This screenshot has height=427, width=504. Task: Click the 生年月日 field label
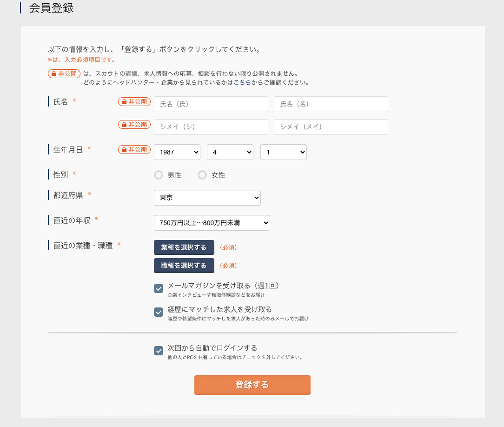click(x=68, y=150)
